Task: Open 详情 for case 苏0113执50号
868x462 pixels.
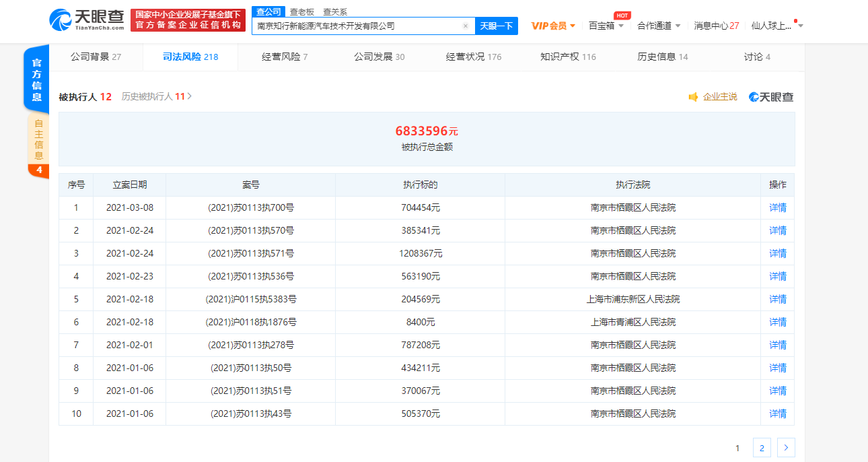Action: pyautogui.click(x=778, y=368)
